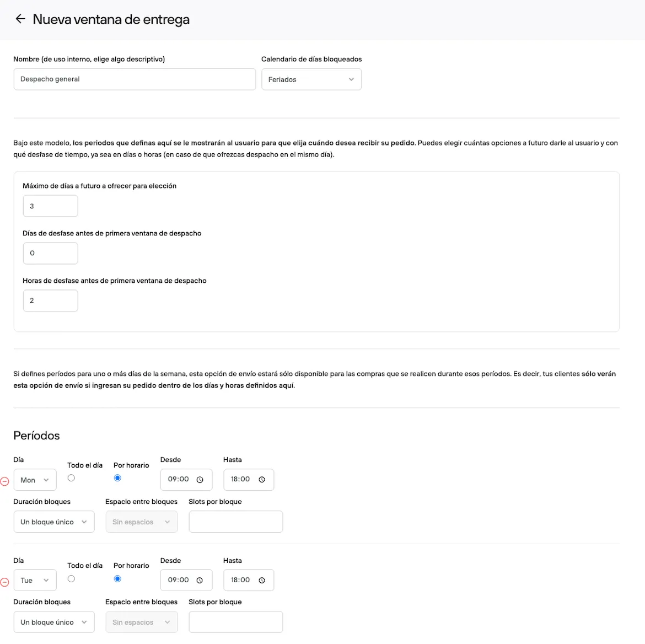The image size is (645, 644).
Task: Open the Tue day dropdown
Action: tap(35, 580)
